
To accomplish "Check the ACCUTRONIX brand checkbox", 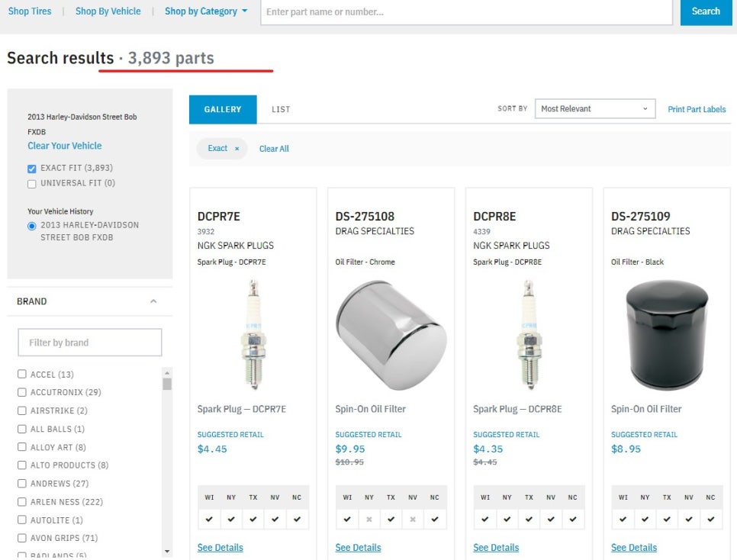I will pos(21,392).
